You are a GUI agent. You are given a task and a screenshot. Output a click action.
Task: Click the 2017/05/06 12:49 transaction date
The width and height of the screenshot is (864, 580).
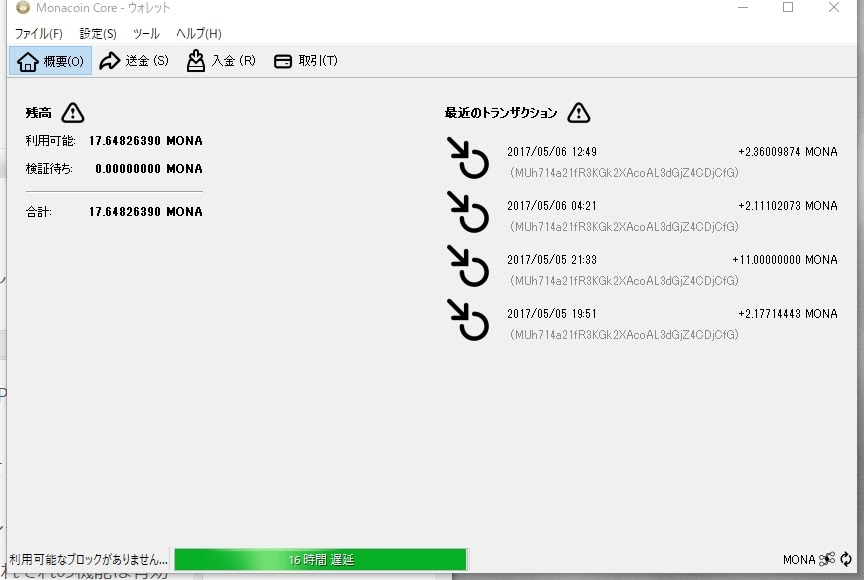tap(552, 151)
